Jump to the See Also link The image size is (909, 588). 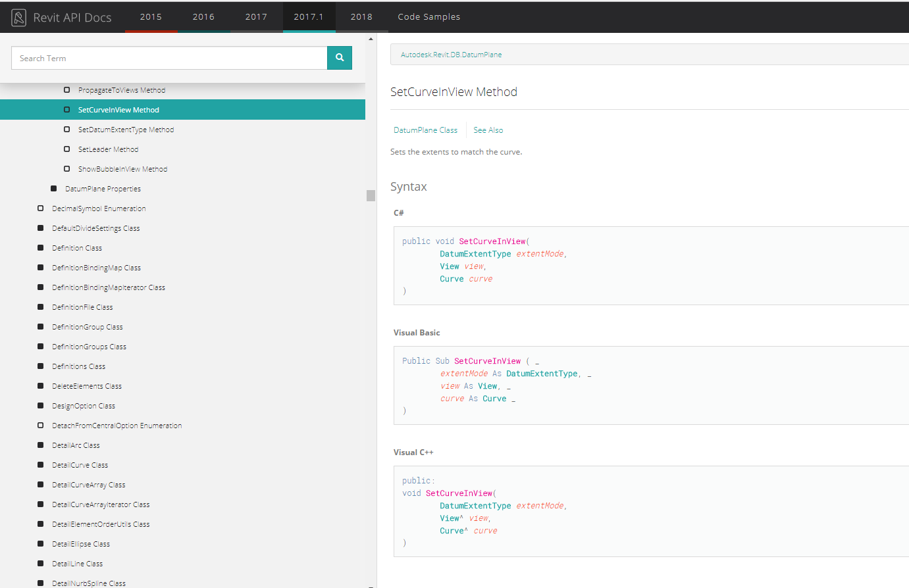pyautogui.click(x=488, y=130)
